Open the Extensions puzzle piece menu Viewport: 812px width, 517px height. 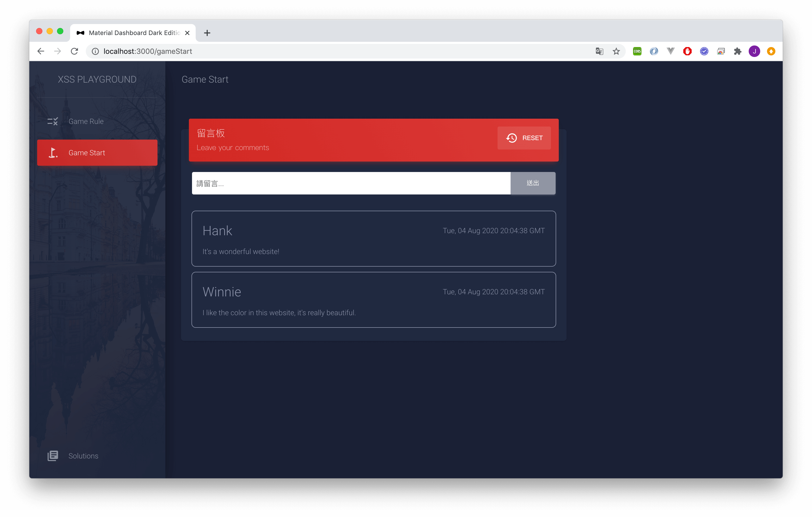coord(737,51)
